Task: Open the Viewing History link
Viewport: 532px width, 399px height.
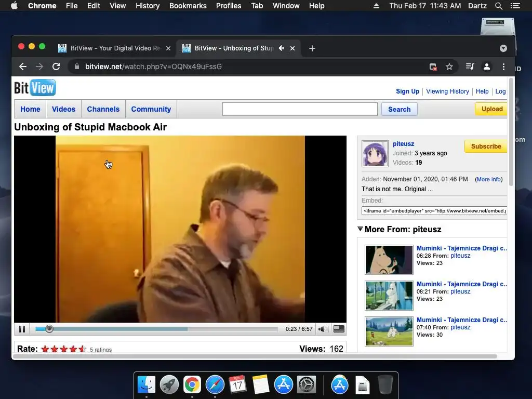Action: click(447, 91)
